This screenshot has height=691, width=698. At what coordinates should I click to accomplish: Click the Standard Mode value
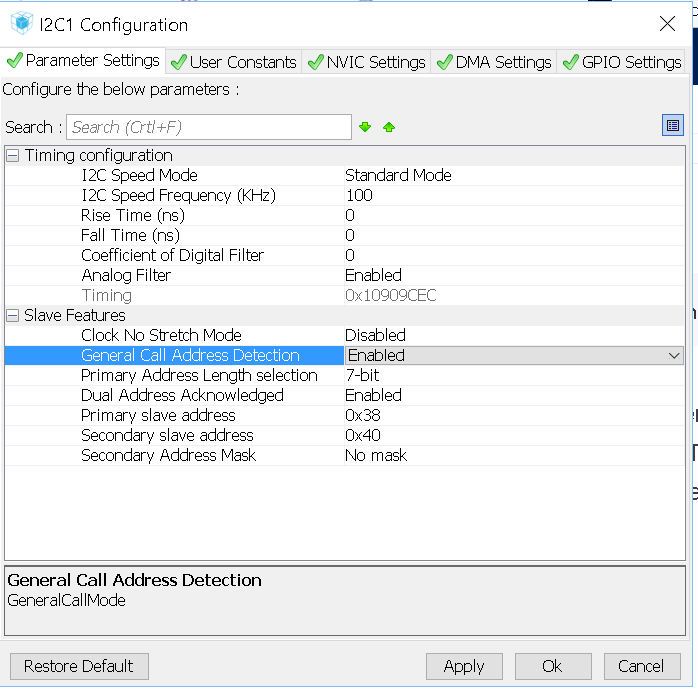pos(398,175)
